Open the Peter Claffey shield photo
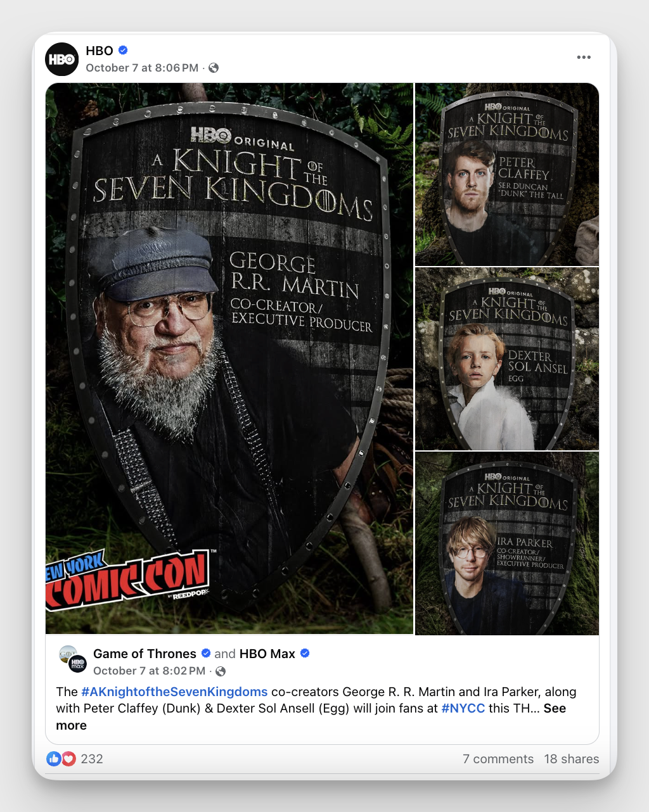The width and height of the screenshot is (649, 812). click(x=507, y=174)
